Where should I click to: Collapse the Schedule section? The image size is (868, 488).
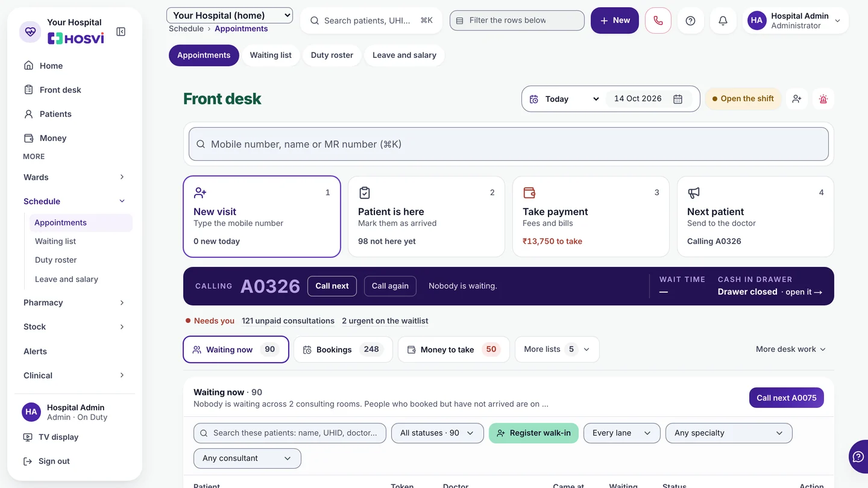point(75,201)
